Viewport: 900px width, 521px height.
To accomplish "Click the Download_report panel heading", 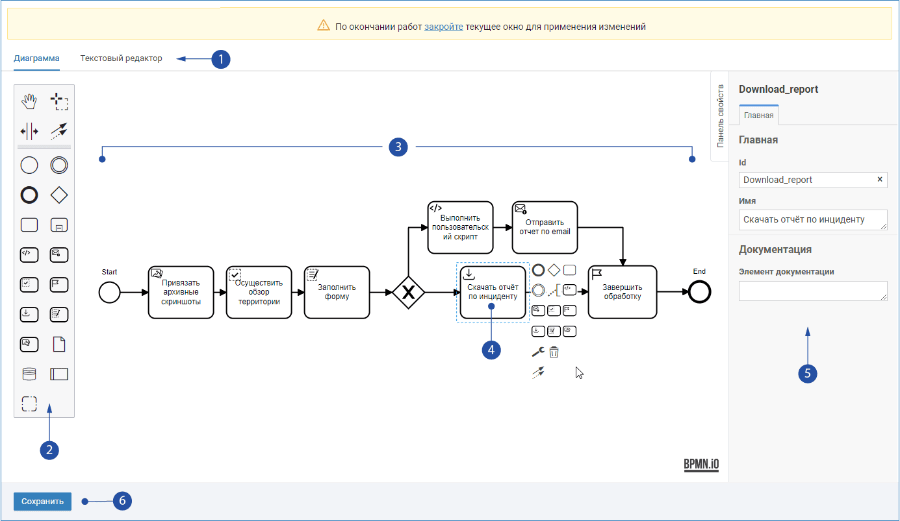I will 778,89.
